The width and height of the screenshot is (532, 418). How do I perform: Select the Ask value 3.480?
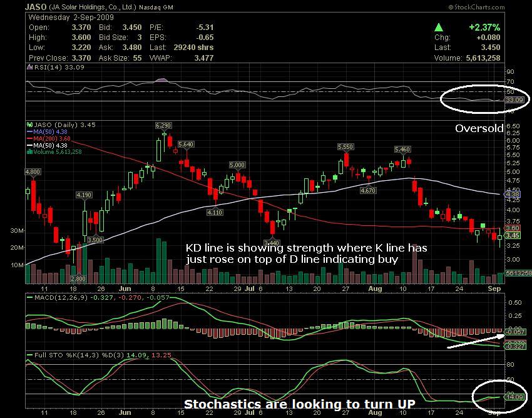(132, 47)
